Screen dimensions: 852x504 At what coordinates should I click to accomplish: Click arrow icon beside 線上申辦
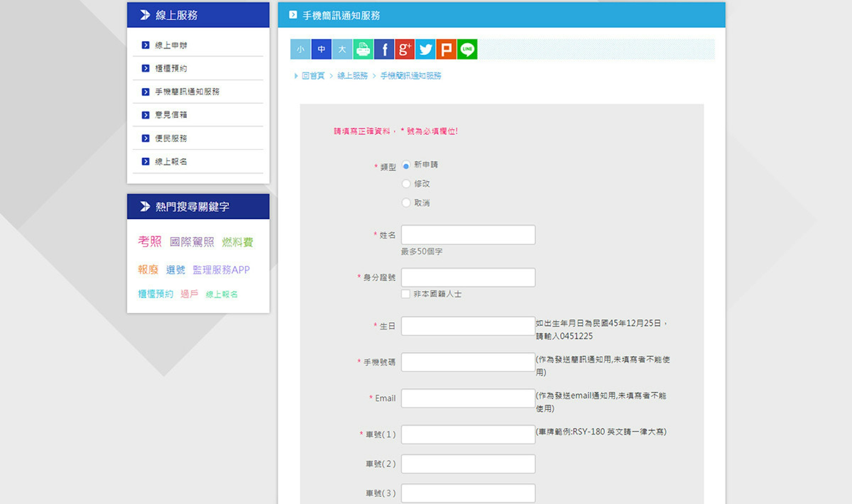(x=146, y=45)
